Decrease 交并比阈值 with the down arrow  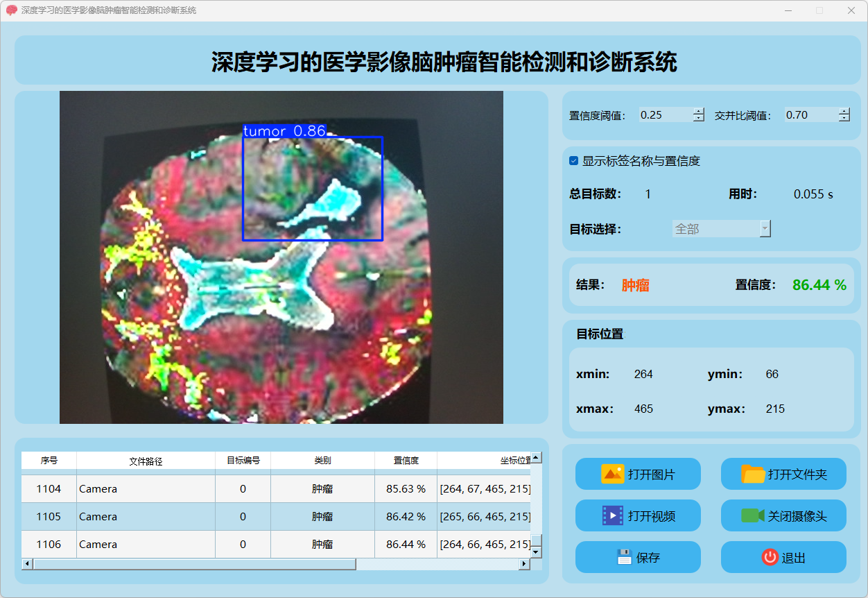pos(844,119)
